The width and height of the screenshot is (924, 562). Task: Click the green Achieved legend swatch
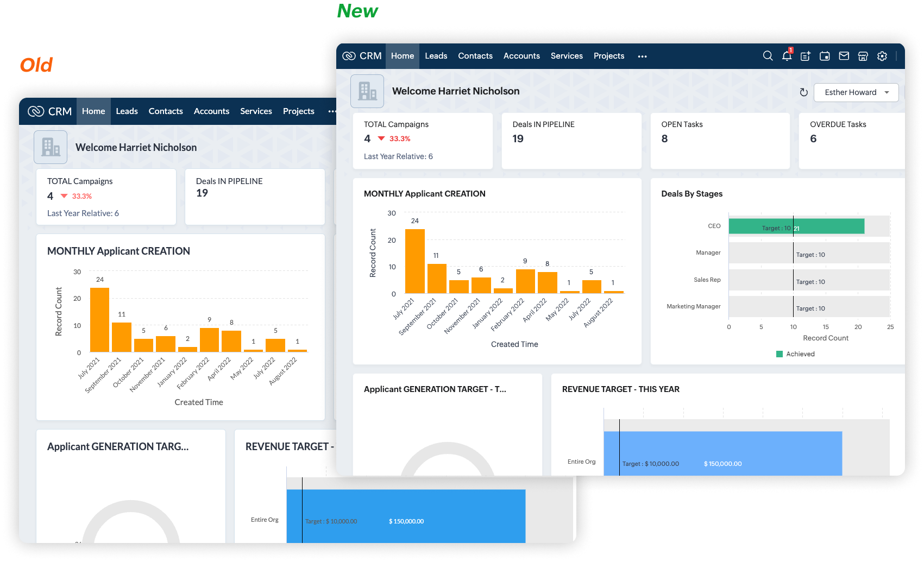tap(780, 354)
